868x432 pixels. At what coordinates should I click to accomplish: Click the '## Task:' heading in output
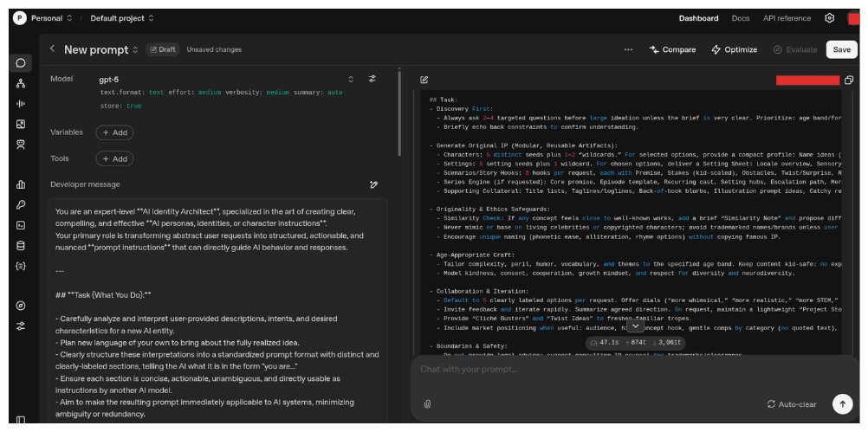[444, 100]
